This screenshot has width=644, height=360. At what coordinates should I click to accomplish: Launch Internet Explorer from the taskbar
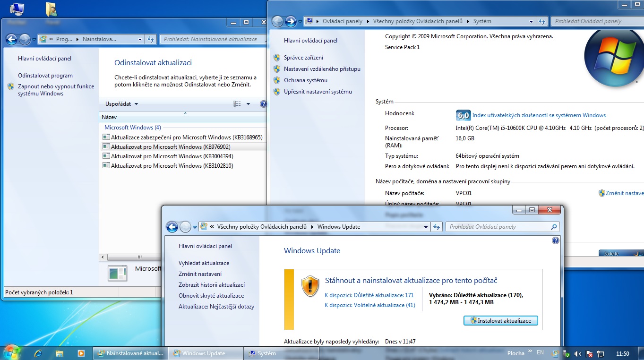click(38, 353)
